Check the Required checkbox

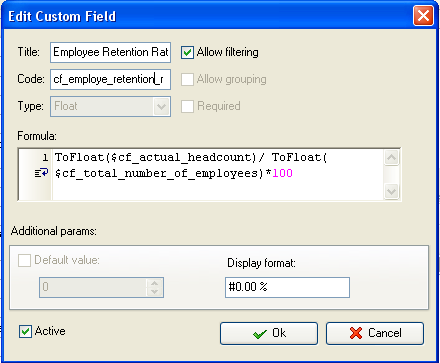click(187, 106)
